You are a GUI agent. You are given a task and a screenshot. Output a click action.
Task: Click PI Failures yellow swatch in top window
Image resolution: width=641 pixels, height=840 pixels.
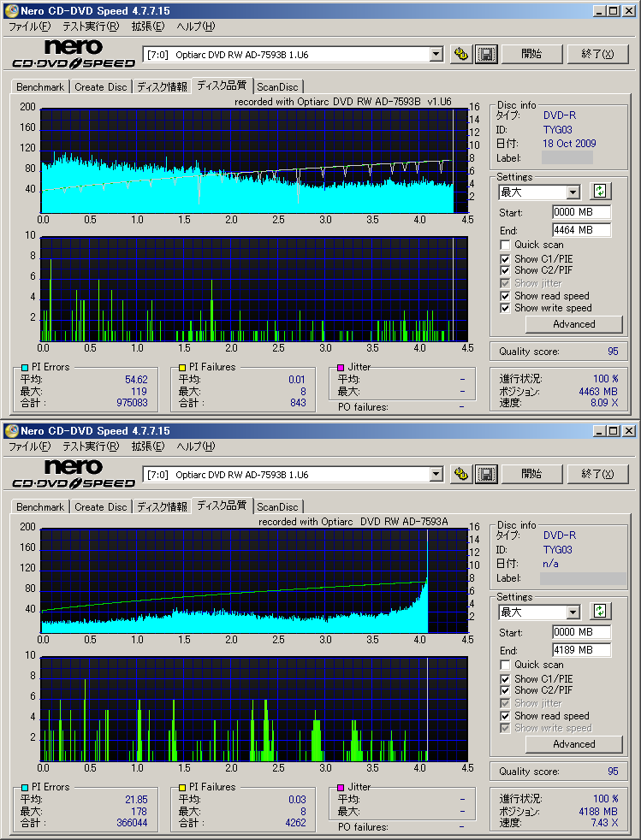[x=182, y=368]
